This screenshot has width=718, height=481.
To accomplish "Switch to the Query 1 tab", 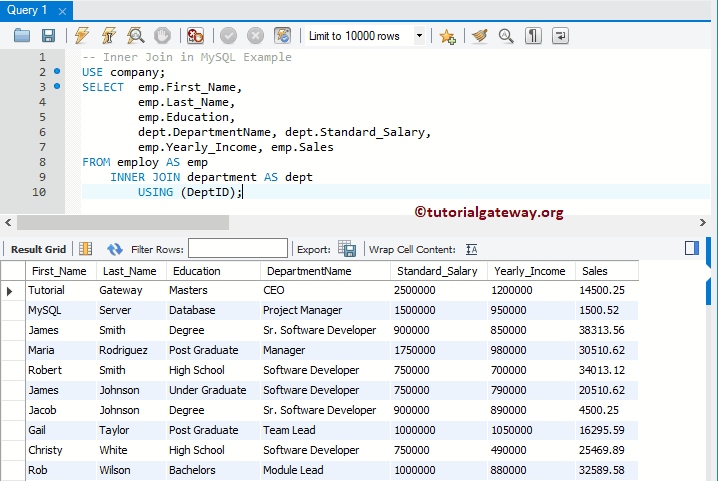I will pos(28,10).
